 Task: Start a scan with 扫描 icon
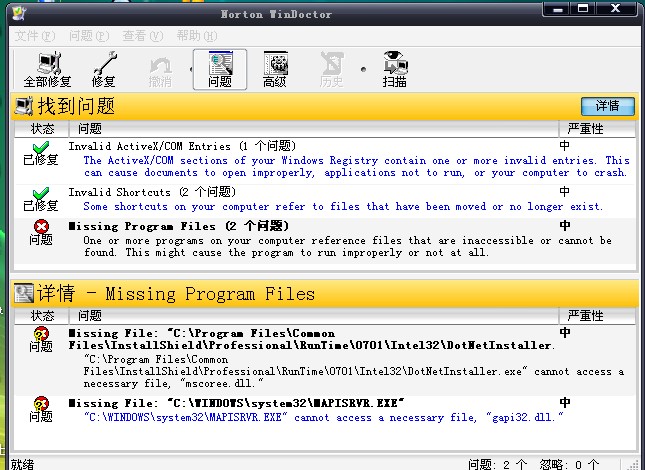[x=394, y=69]
